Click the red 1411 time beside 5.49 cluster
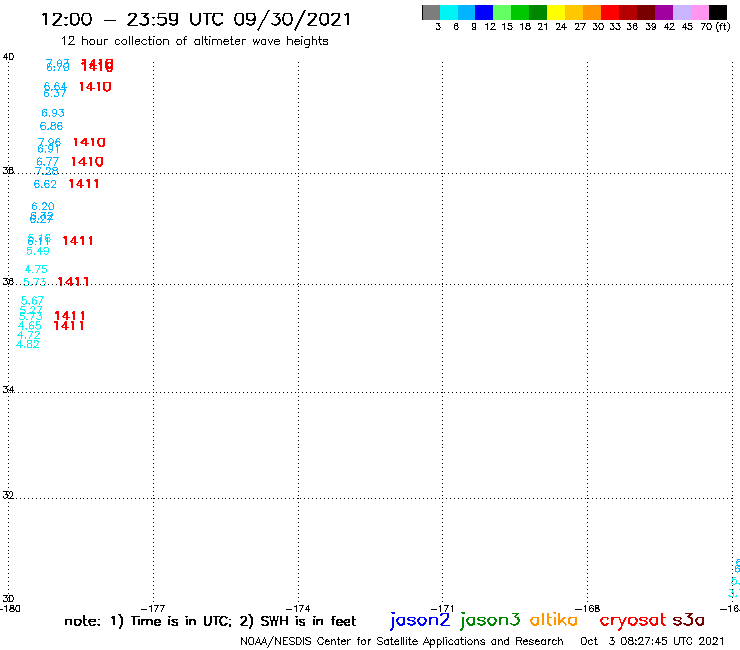Screen dimensions: 740x650 78,241
